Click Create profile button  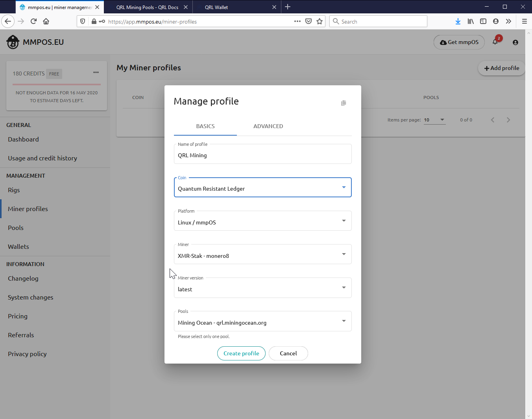(x=241, y=353)
